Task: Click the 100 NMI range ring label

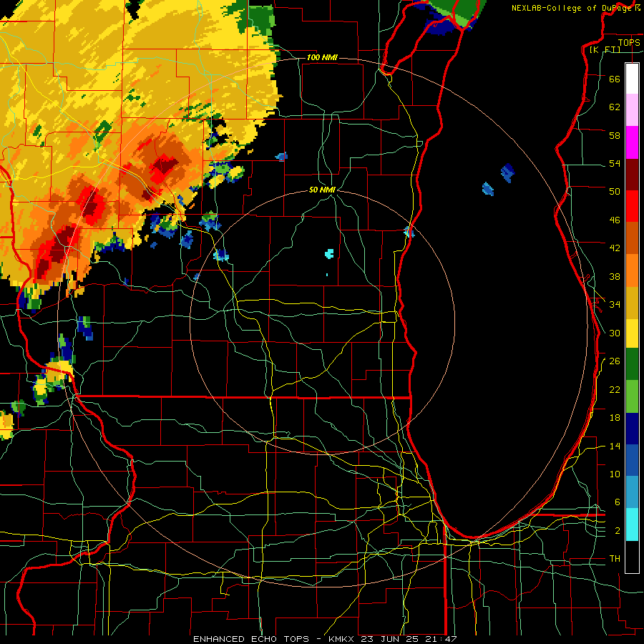Action: (x=322, y=57)
